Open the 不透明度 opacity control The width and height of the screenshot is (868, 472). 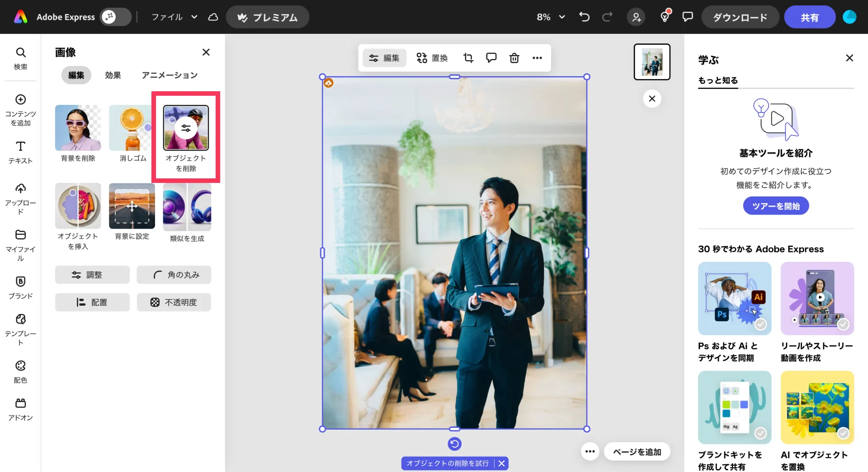[174, 302]
